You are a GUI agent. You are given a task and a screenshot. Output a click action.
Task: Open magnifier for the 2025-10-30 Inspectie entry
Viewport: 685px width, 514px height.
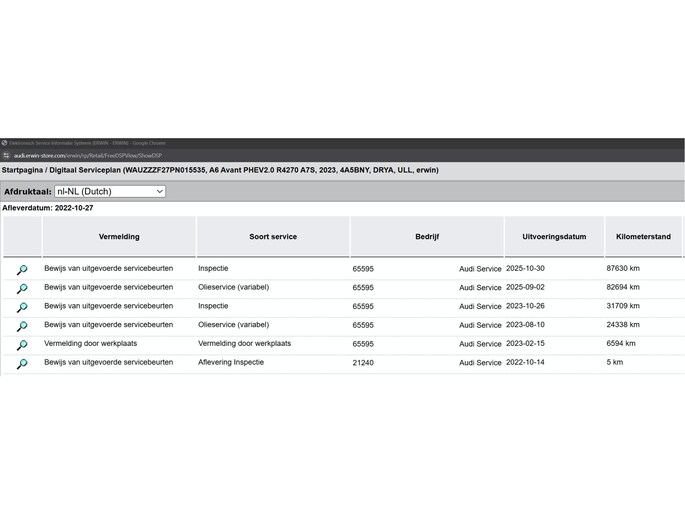22,270
